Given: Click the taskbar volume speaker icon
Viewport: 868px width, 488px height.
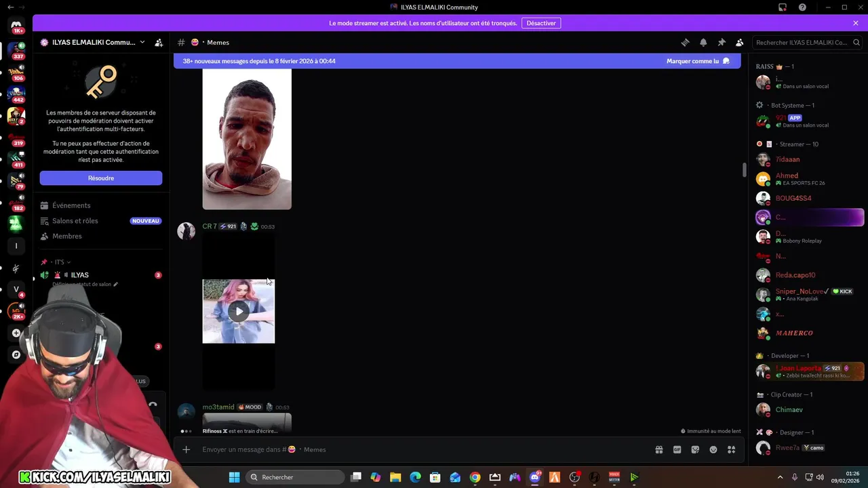Looking at the screenshot, I should tap(820, 477).
